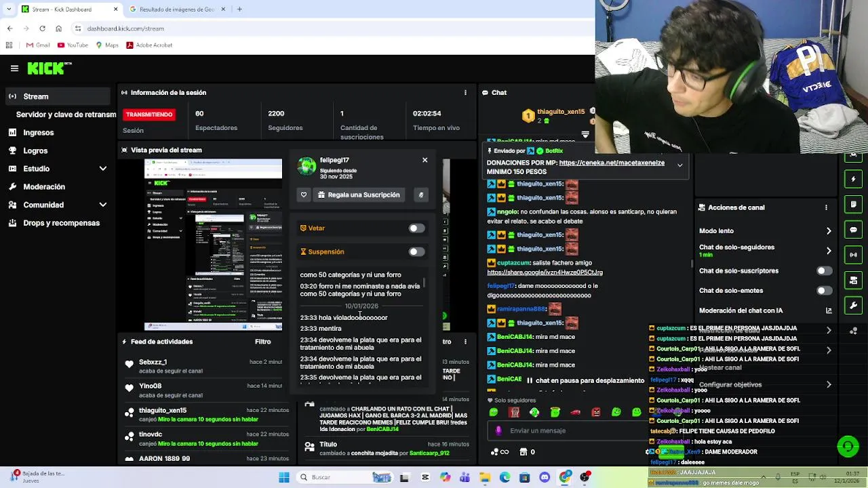The height and width of the screenshot is (488, 868).
Task: Reload the page
Action: click(42, 28)
